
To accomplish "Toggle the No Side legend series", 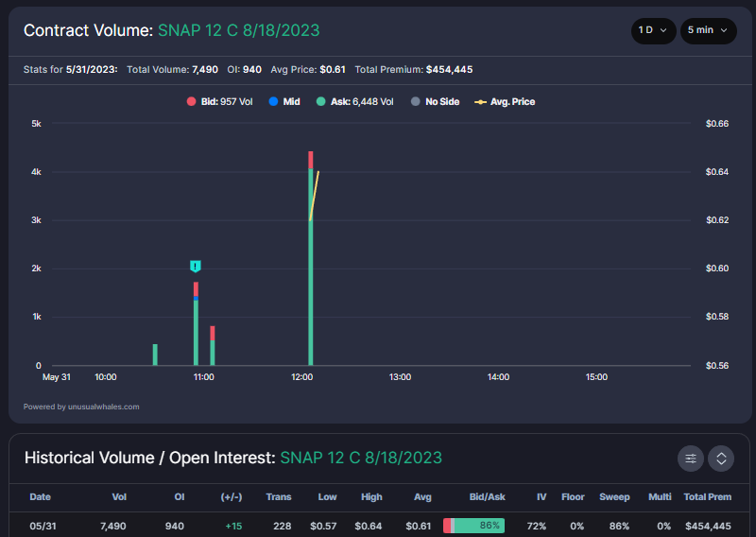I will click(435, 102).
